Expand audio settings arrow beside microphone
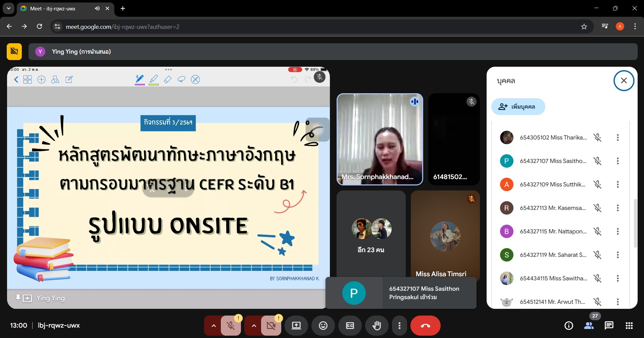This screenshot has width=644, height=338. [x=213, y=326]
